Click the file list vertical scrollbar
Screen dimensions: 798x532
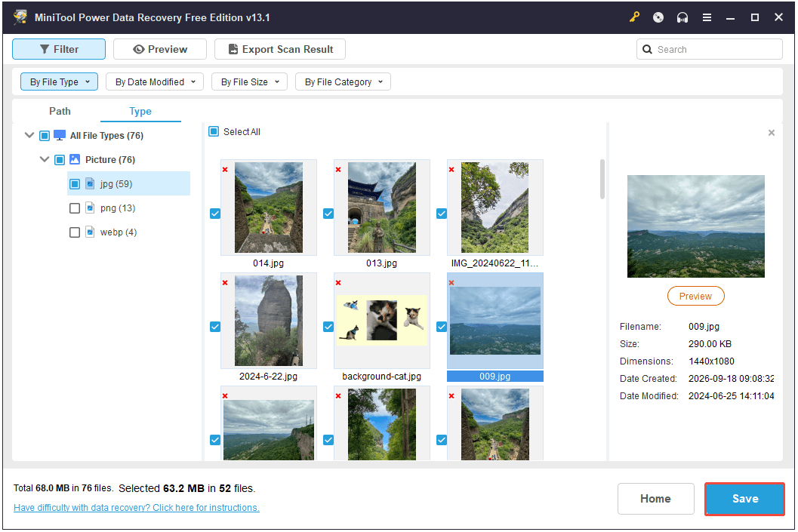602,179
